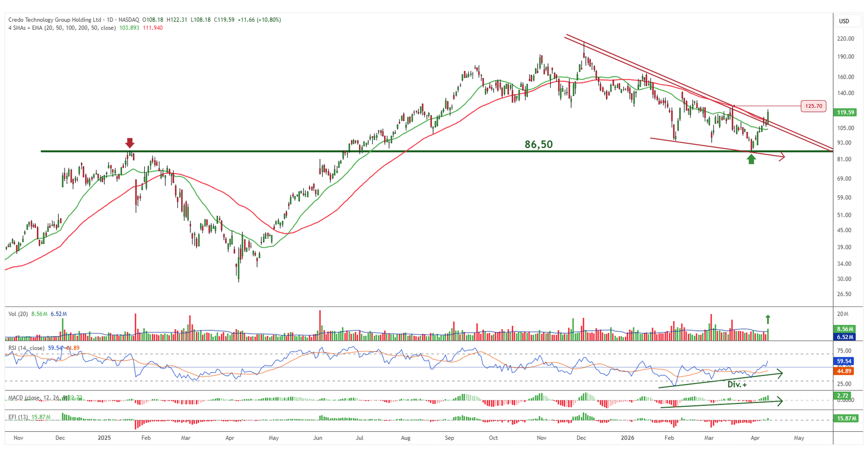The width and height of the screenshot is (868, 454).
Task: Click the blue 59.54 RSI value label
Action: tap(844, 361)
